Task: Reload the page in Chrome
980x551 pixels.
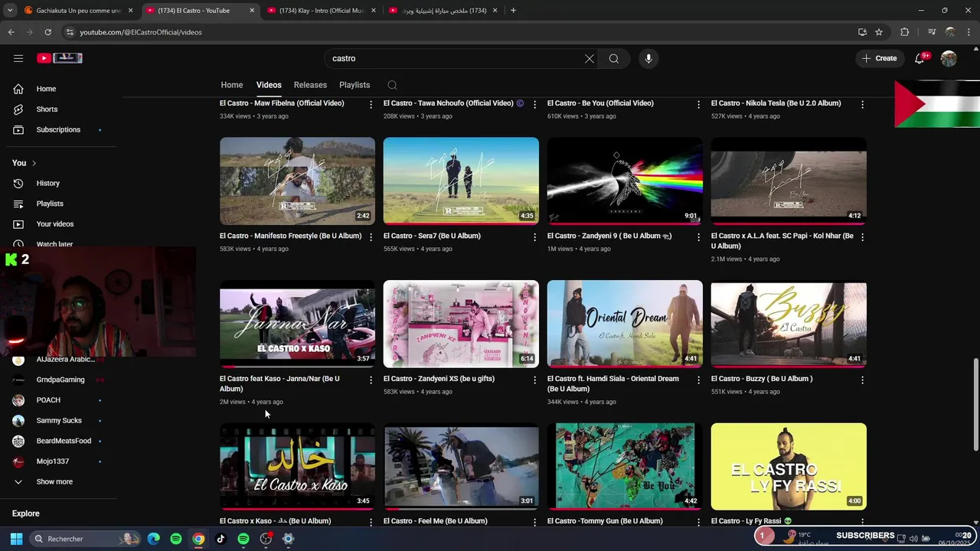Action: pos(47,32)
